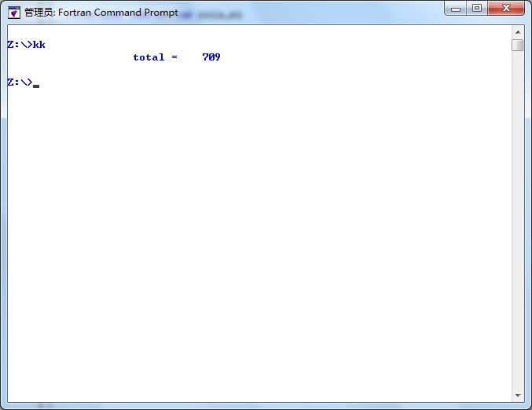Click the blinking cursor after the prompt
532x410 pixels.
point(36,85)
